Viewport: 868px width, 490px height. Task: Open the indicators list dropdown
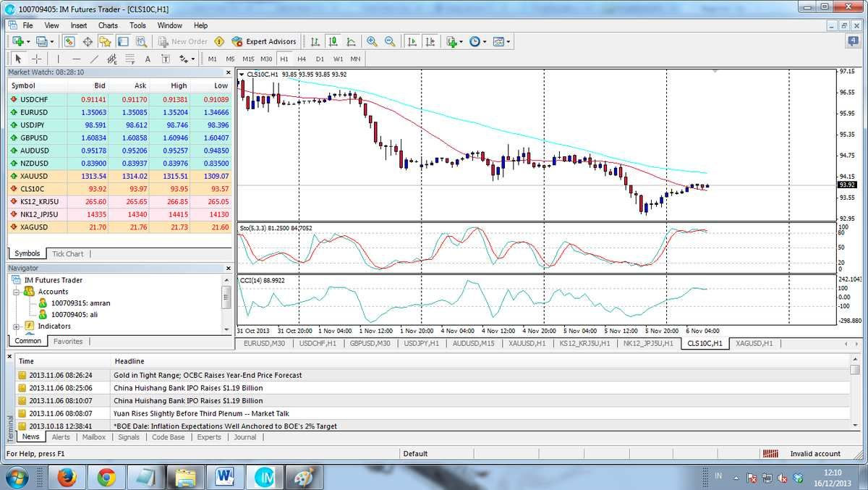(x=461, y=42)
